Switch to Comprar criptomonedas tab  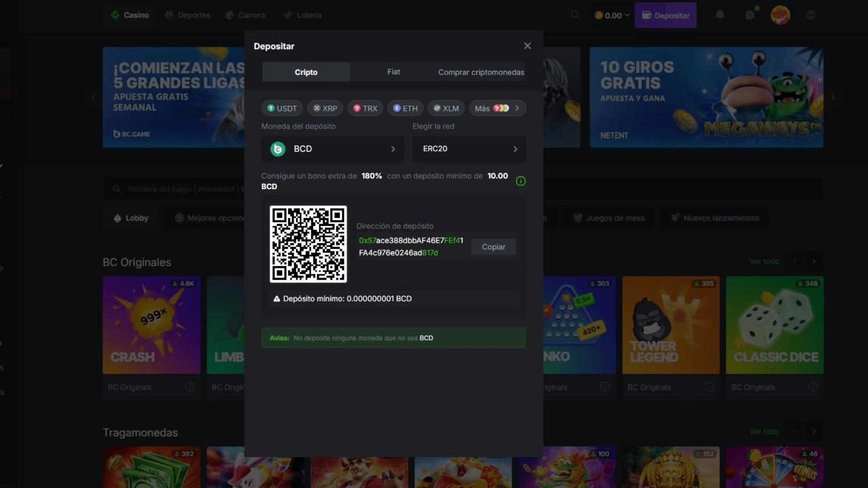point(481,72)
